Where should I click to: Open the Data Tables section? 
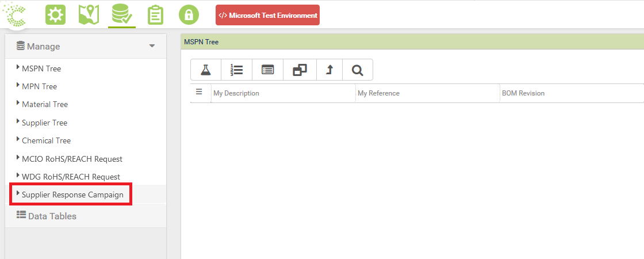coord(52,216)
